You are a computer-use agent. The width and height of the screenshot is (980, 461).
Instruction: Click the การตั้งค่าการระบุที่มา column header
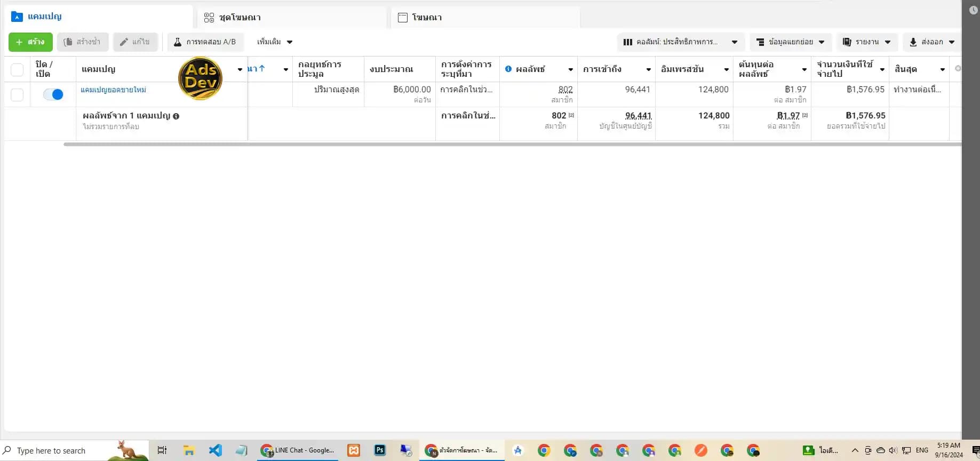click(467, 69)
